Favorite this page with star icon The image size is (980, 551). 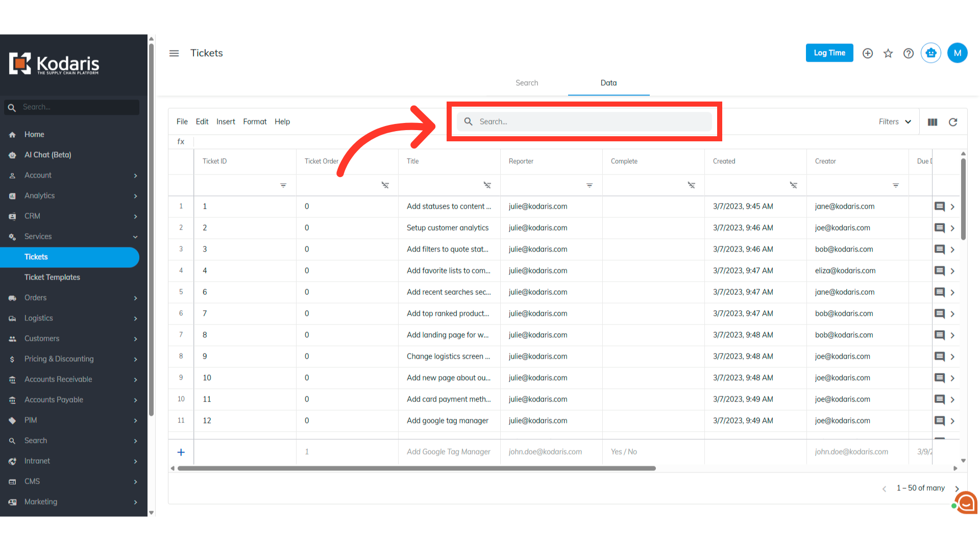(888, 53)
